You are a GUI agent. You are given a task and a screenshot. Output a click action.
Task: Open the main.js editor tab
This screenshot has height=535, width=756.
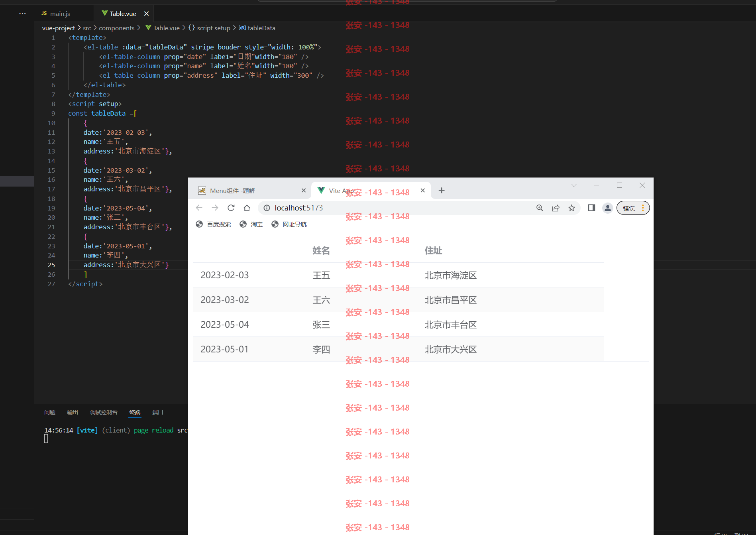click(x=56, y=14)
